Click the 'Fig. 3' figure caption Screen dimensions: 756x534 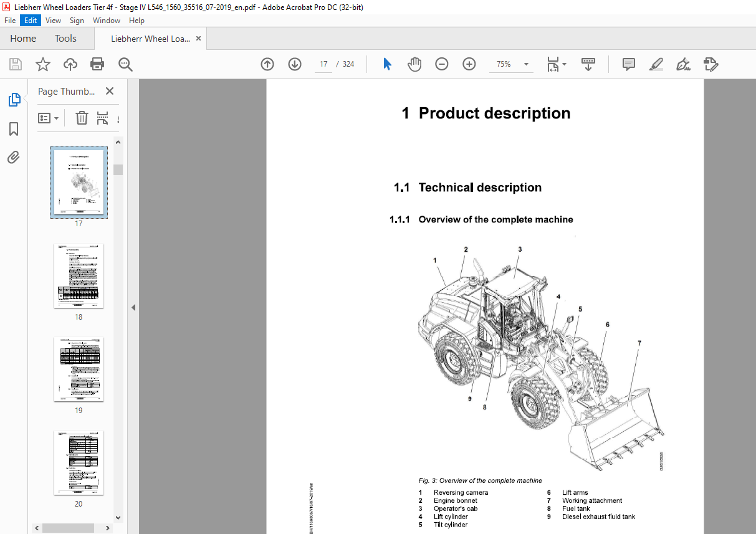(x=480, y=480)
